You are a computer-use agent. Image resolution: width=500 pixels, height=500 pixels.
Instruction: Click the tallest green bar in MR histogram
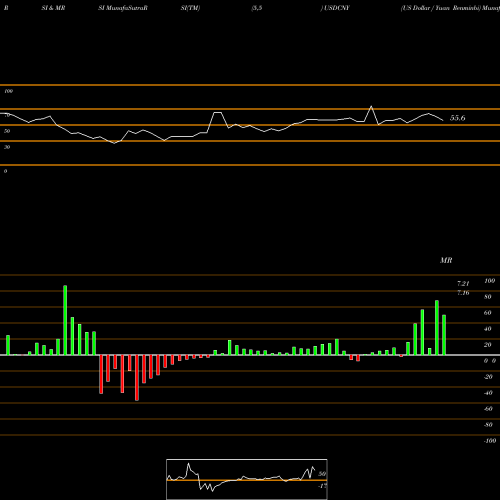[x=65, y=320]
